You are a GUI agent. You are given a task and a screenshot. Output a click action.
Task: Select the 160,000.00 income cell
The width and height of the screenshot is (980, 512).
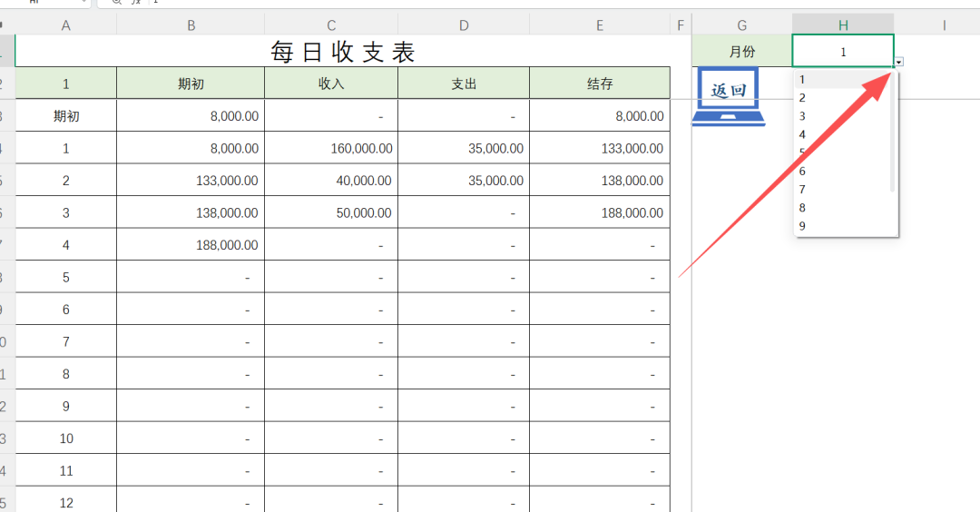(331, 148)
